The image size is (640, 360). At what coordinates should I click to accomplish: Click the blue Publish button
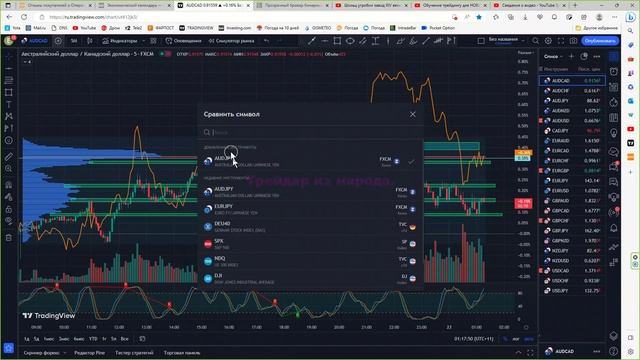click(x=600, y=41)
